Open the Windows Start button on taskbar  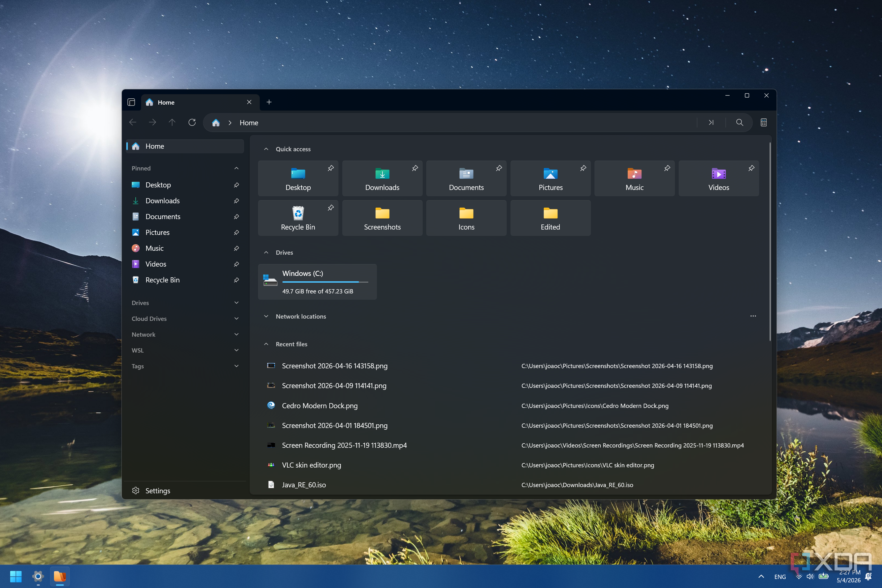point(16,576)
